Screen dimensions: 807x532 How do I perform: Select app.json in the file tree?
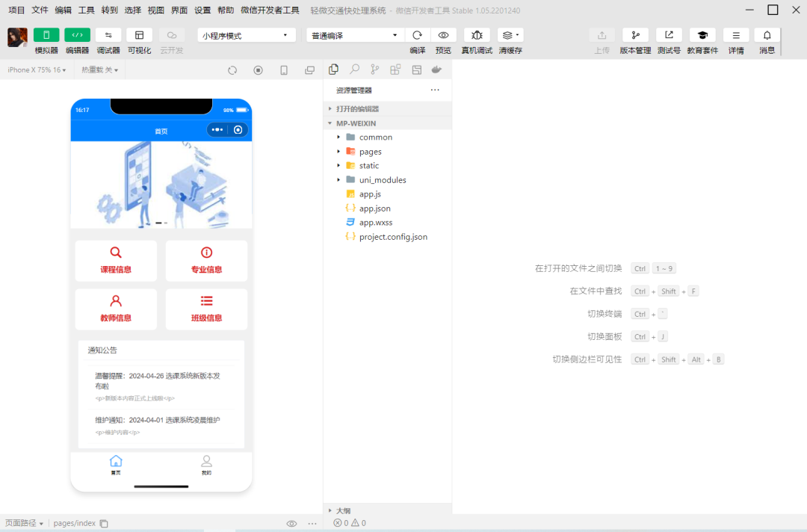374,208
